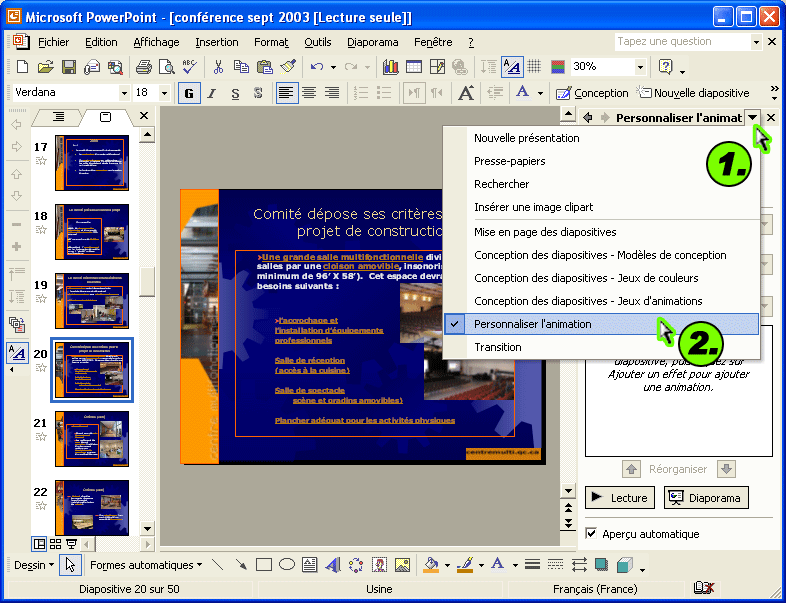Click the Cut scissors icon
This screenshot has width=786, height=603.
[x=217, y=67]
